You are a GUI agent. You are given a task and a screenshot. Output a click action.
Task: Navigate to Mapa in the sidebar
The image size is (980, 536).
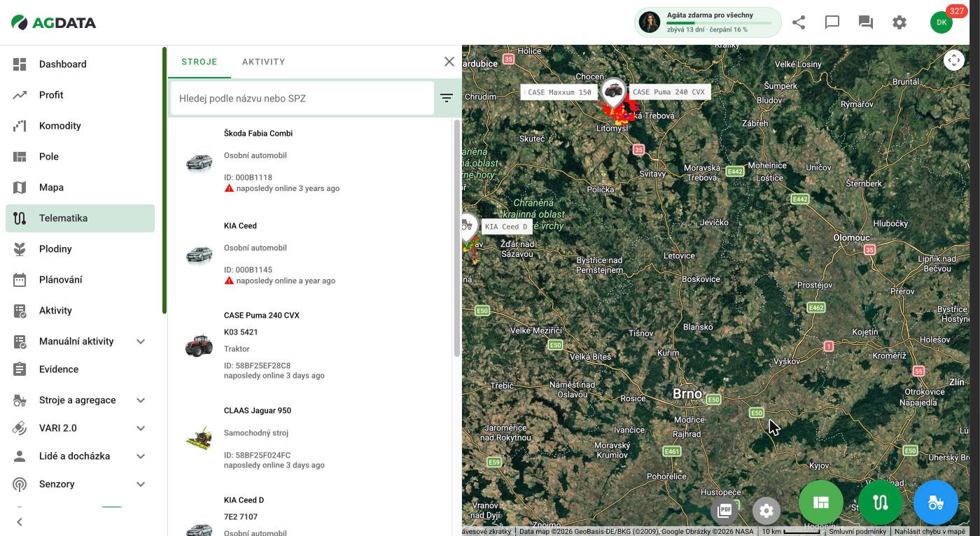[80, 188]
